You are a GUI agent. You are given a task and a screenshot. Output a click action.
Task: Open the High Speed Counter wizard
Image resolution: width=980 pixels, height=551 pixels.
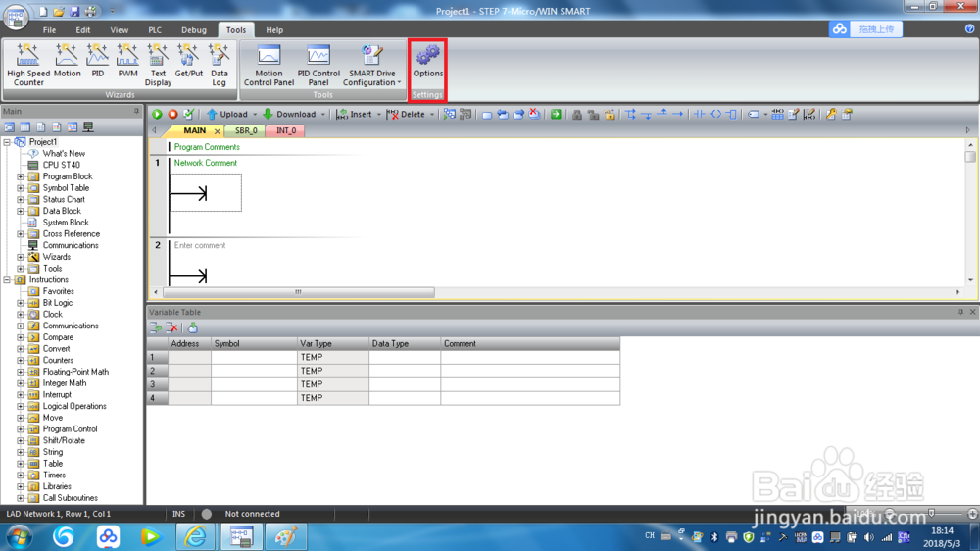click(28, 65)
